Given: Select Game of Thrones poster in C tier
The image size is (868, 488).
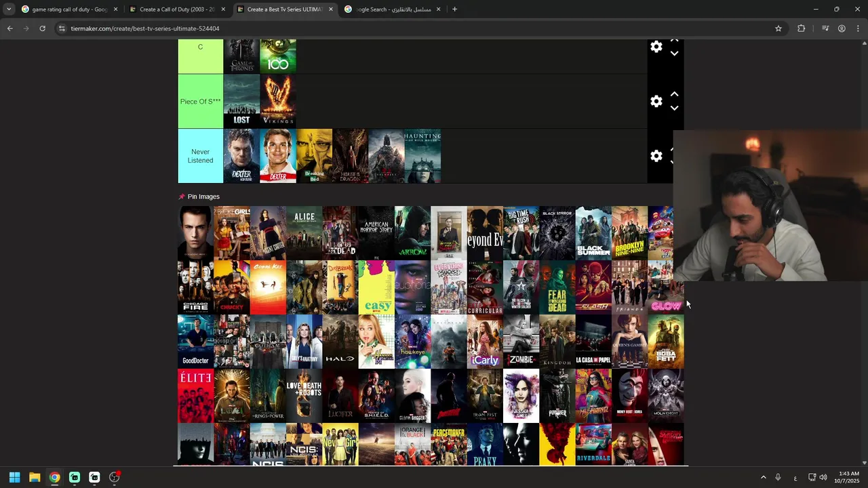Looking at the screenshot, I should click(241, 56).
